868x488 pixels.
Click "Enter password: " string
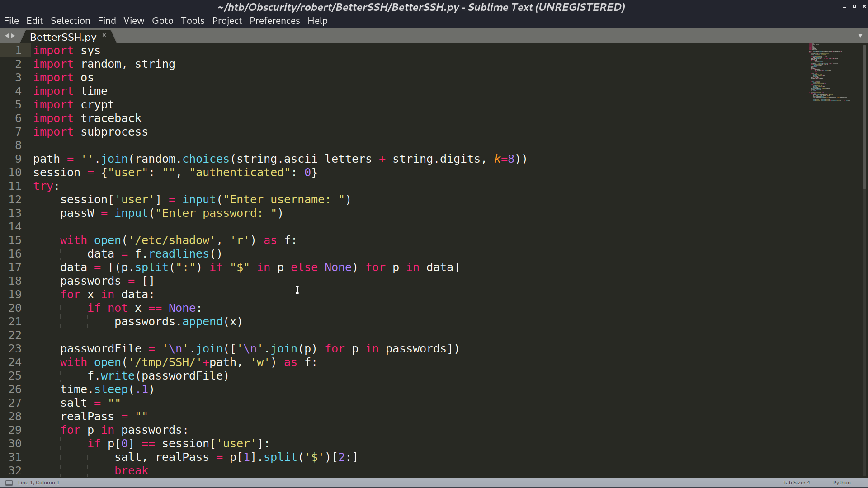[216, 213]
